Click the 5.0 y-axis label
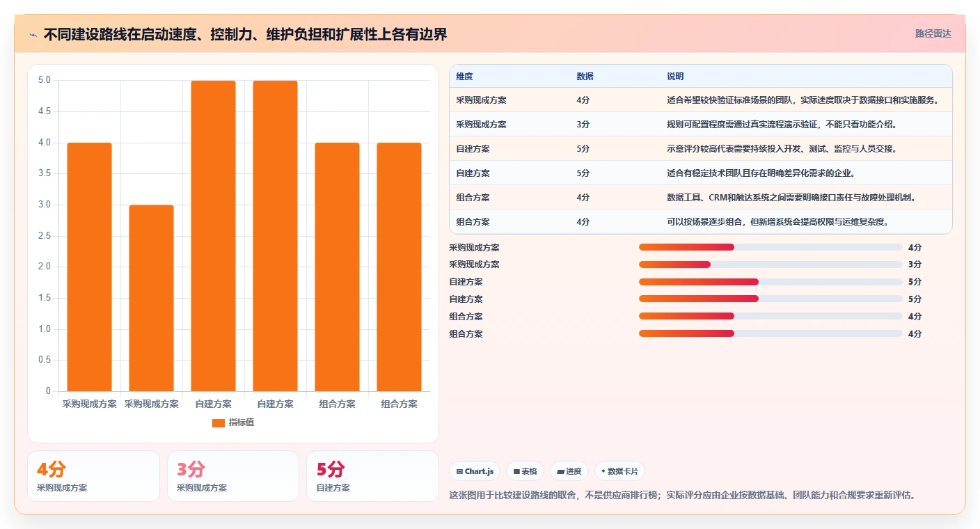The width and height of the screenshot is (980, 529). (x=45, y=80)
